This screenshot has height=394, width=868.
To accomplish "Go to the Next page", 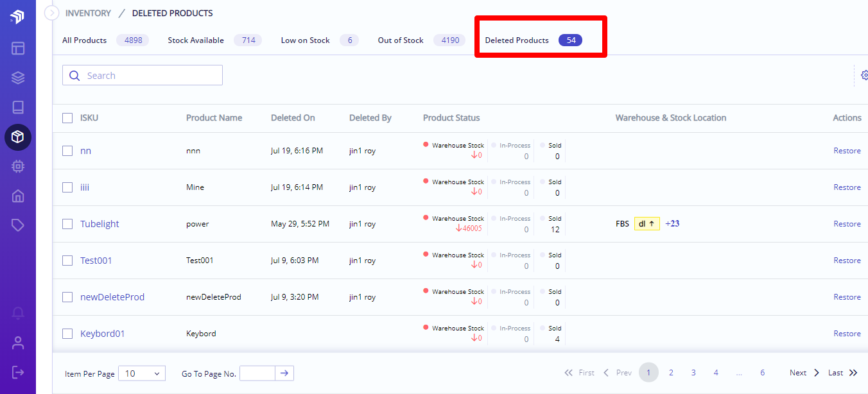I will click(x=804, y=373).
